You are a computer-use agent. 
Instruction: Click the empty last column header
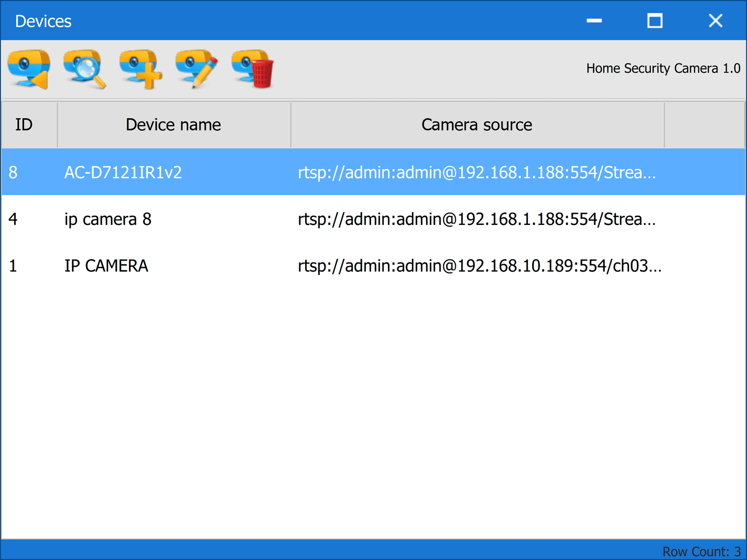tap(704, 125)
